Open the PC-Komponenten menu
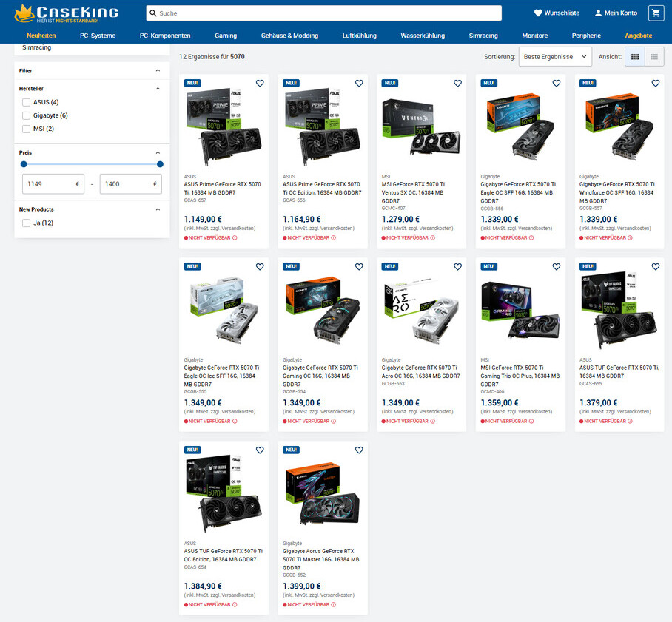Screen dimensions: 672x622 pos(165,36)
